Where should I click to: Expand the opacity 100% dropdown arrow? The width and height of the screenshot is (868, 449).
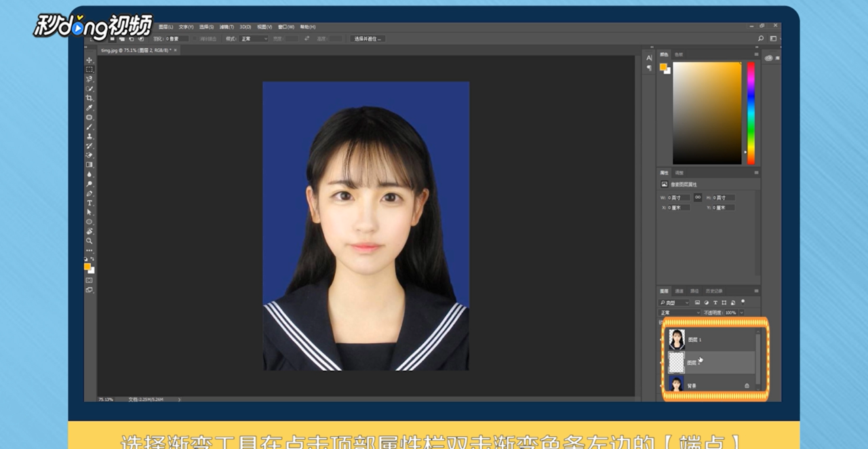tap(741, 313)
